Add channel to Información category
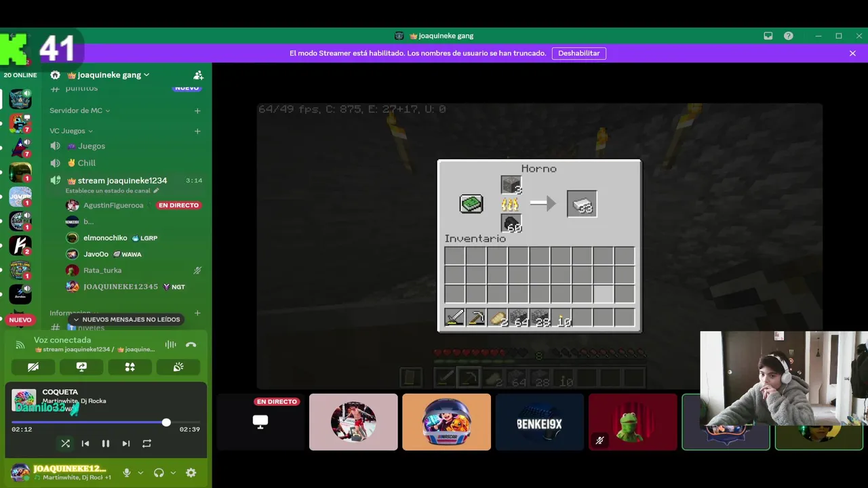Screen dimensions: 868x488 197,313
